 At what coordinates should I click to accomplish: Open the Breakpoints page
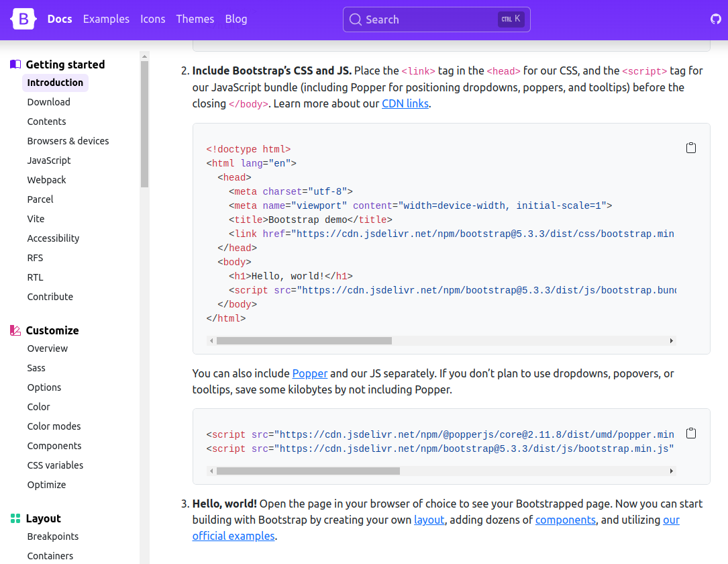pyautogui.click(x=53, y=537)
